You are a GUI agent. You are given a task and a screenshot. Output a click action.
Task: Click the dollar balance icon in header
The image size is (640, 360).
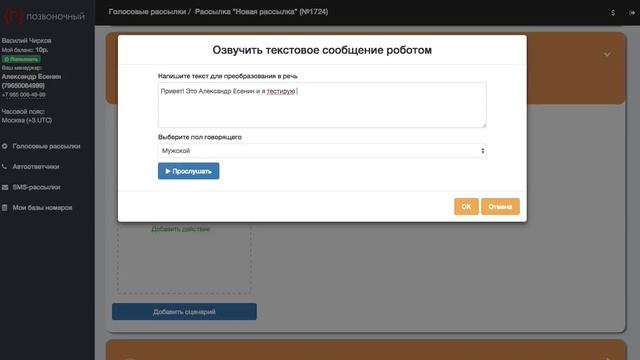pyautogui.click(x=613, y=13)
